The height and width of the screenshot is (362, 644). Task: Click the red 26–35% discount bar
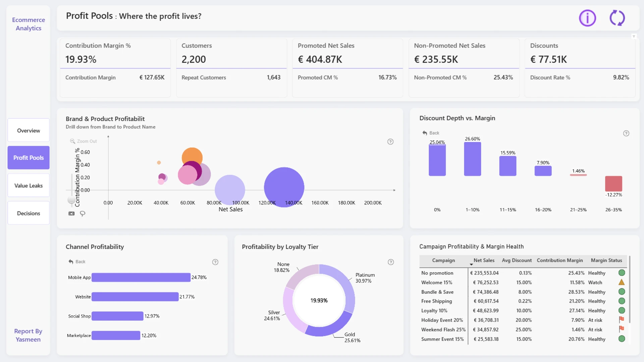coord(613,184)
